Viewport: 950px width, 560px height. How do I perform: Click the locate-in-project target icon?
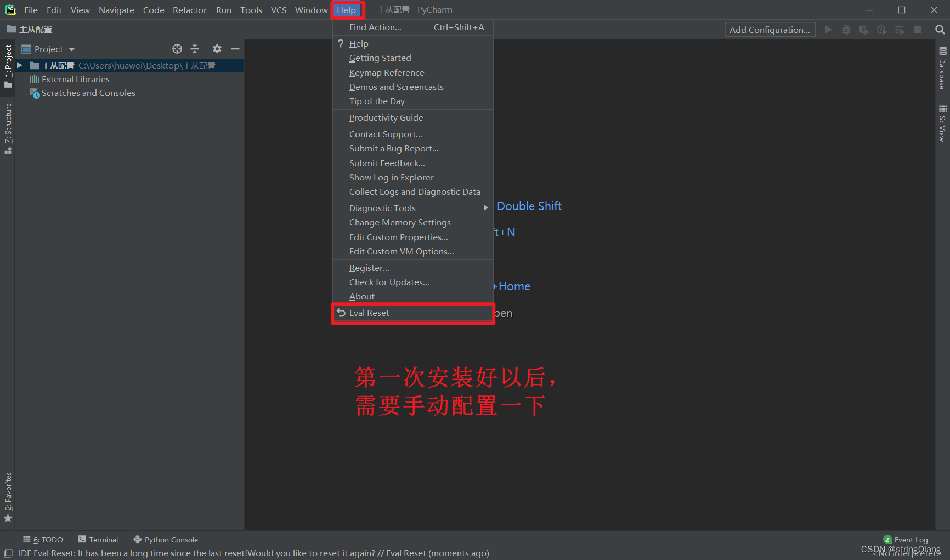[177, 49]
